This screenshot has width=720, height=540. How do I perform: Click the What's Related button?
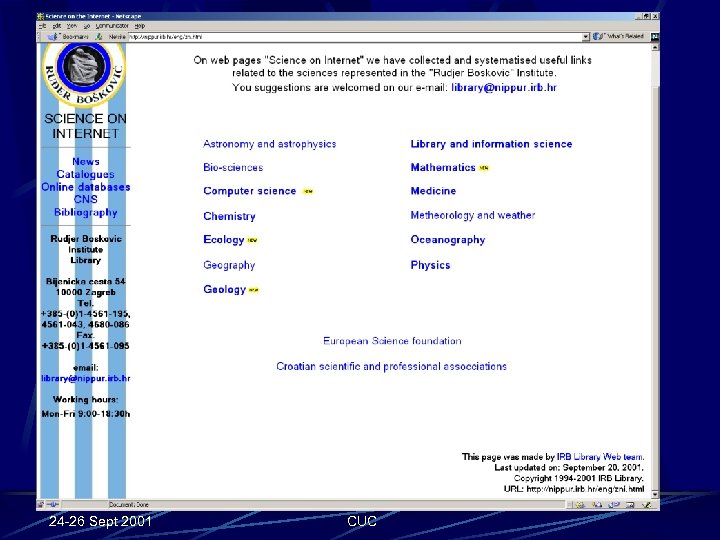pyautogui.click(x=619, y=36)
